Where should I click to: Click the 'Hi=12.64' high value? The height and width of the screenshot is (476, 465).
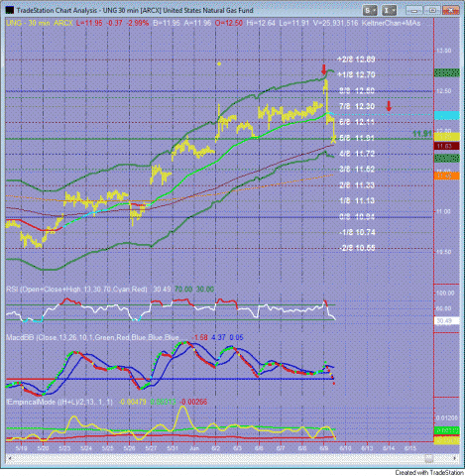[261, 23]
